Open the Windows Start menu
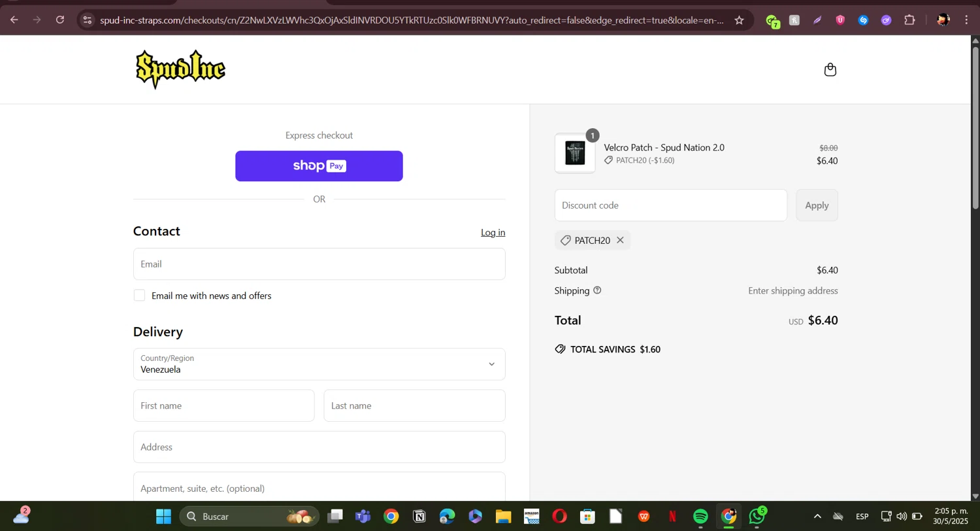 [x=163, y=517]
